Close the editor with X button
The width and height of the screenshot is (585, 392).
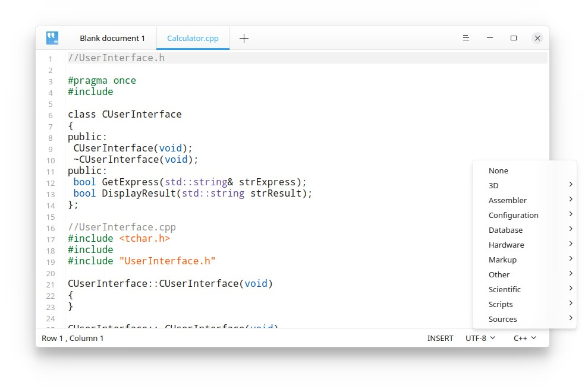[537, 38]
